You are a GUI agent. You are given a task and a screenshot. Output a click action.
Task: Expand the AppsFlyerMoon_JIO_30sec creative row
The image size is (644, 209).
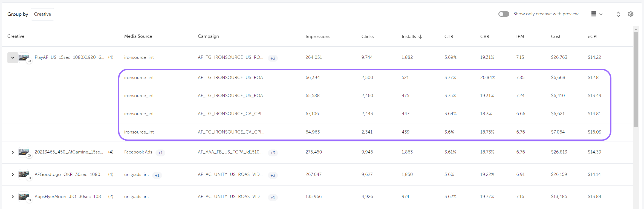13,197
